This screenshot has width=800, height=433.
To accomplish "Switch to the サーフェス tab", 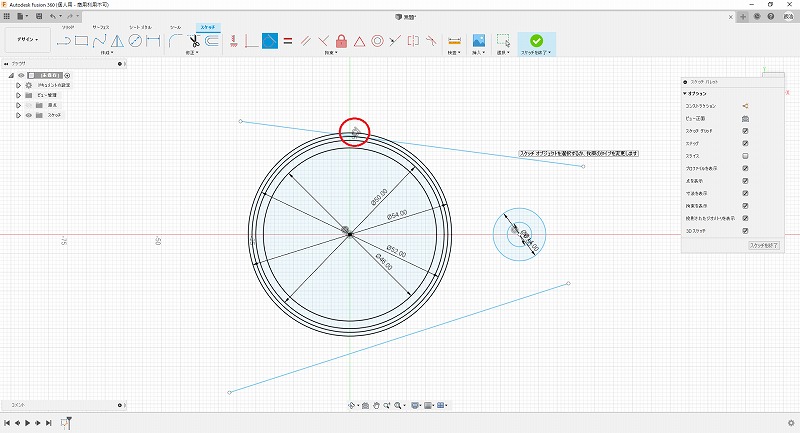I will 103,28.
